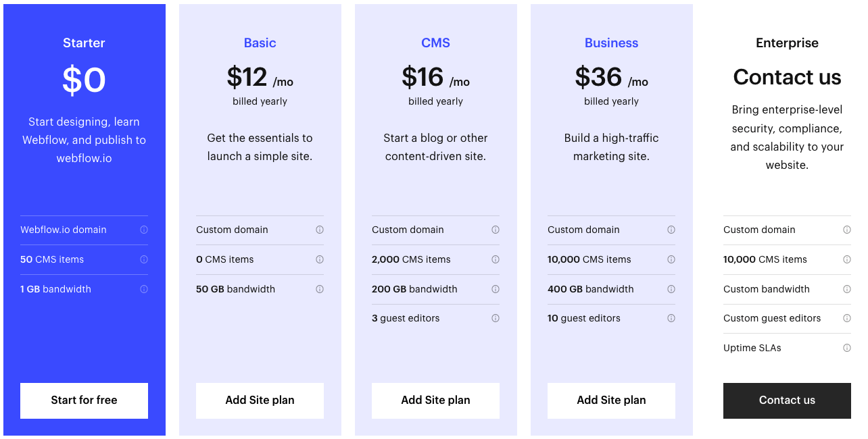This screenshot has height=439, width=868.
Task: Open info for Enterprise Custom bandwidth
Action: coord(847,289)
